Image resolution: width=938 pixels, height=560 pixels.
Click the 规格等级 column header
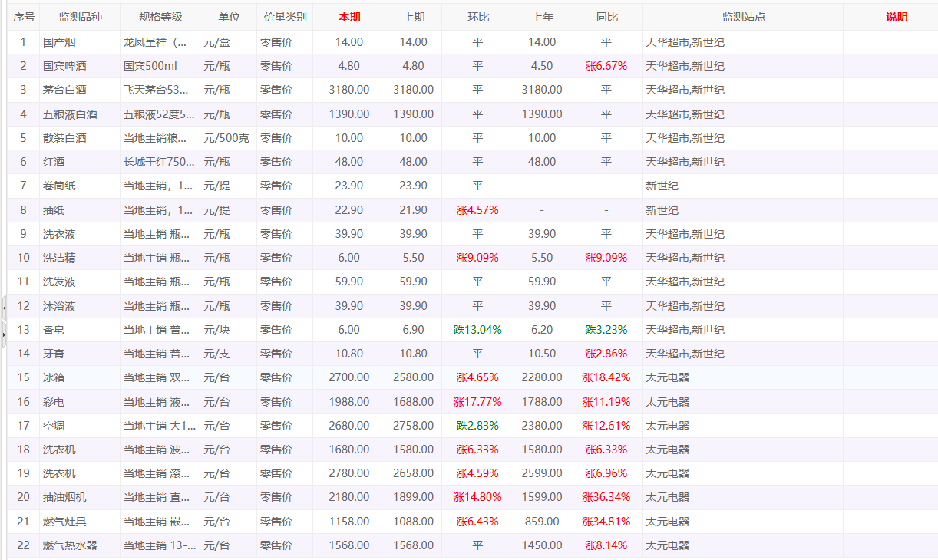point(160,17)
